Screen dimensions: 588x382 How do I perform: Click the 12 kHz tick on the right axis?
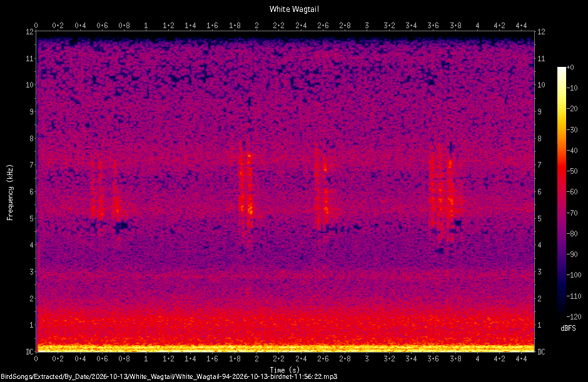tap(541, 31)
